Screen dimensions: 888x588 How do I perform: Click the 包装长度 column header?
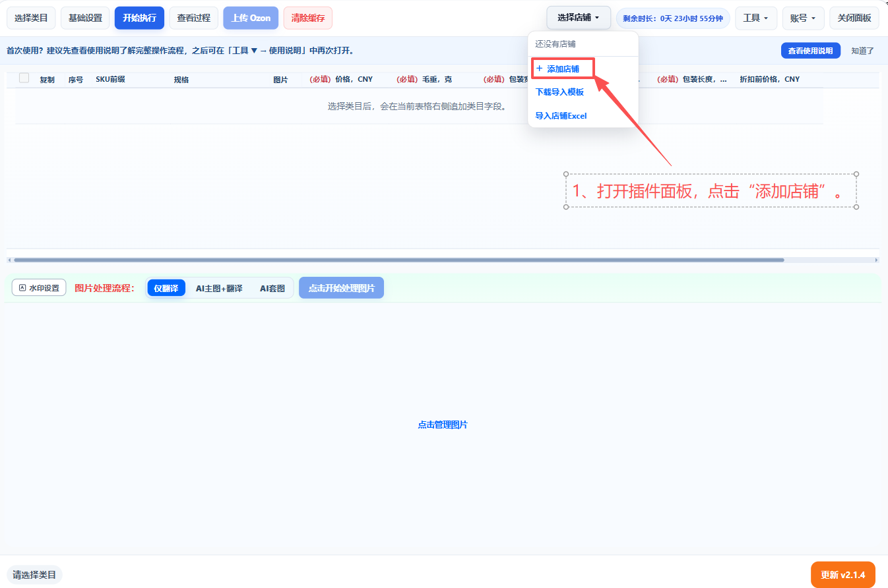point(693,79)
